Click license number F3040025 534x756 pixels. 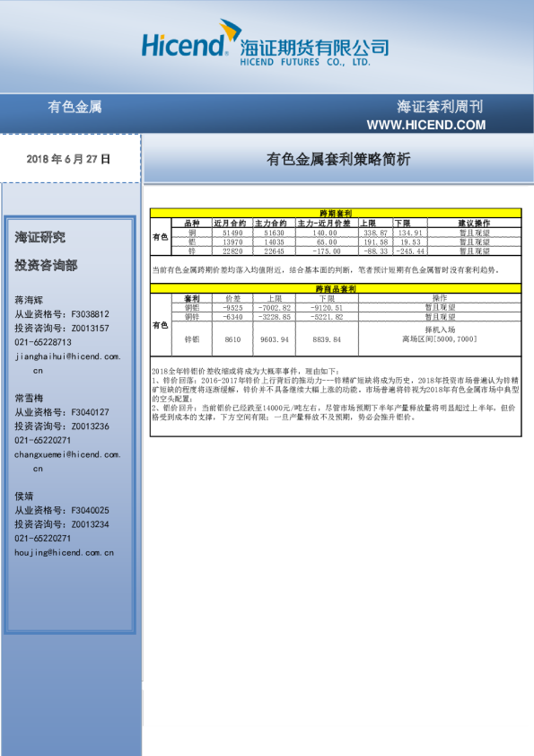(90, 510)
